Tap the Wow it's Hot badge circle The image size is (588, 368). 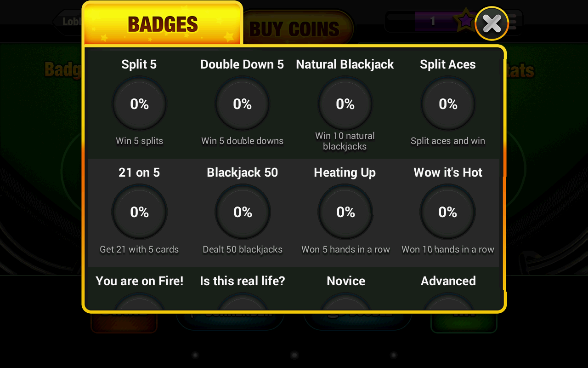pyautogui.click(x=448, y=212)
